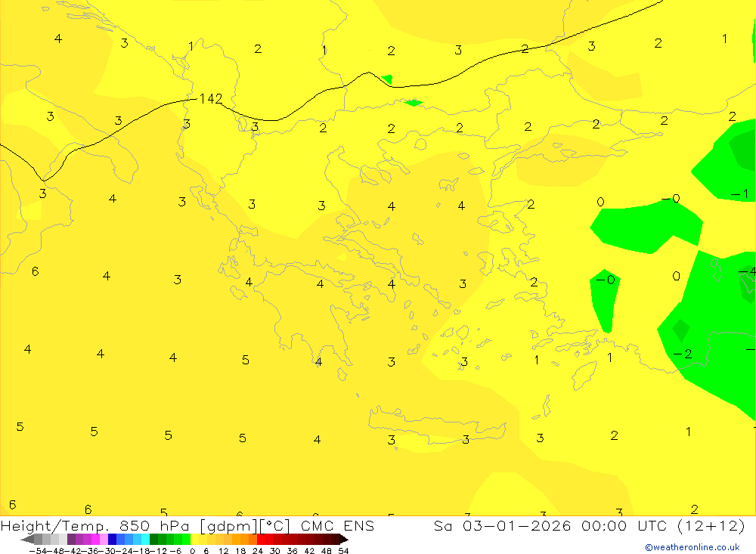Click the gray left arrow end of color scale
The height and width of the screenshot is (554, 756).
point(27,540)
